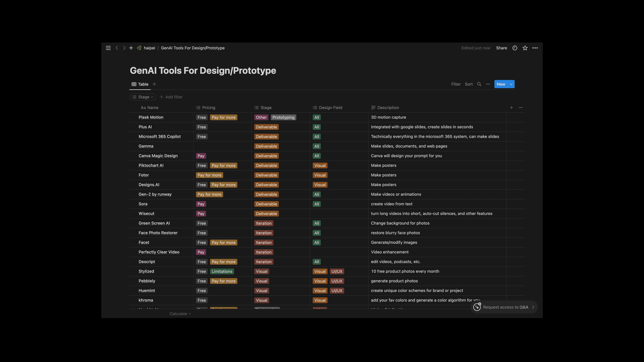Click the blue New button
644x362 pixels.
click(x=501, y=84)
